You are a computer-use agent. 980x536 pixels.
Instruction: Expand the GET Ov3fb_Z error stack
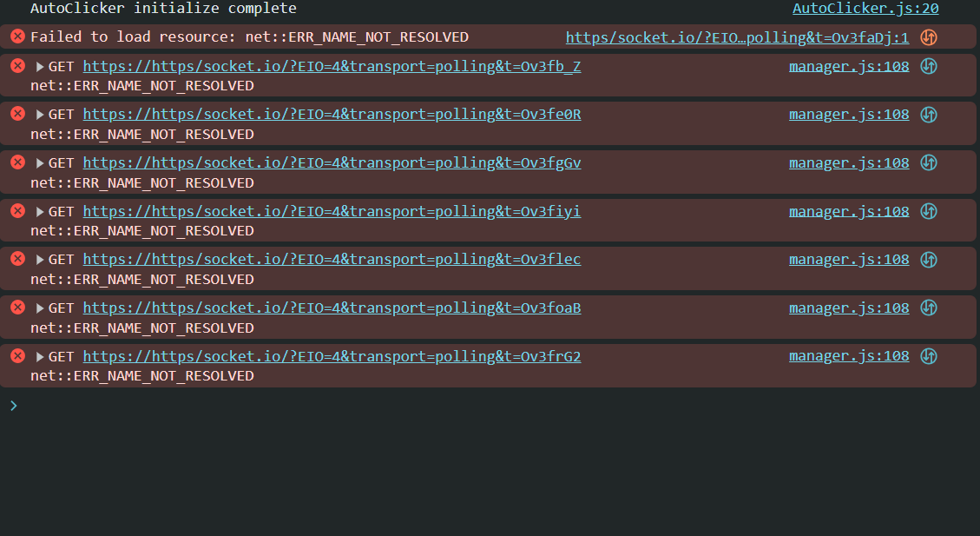[x=40, y=66]
